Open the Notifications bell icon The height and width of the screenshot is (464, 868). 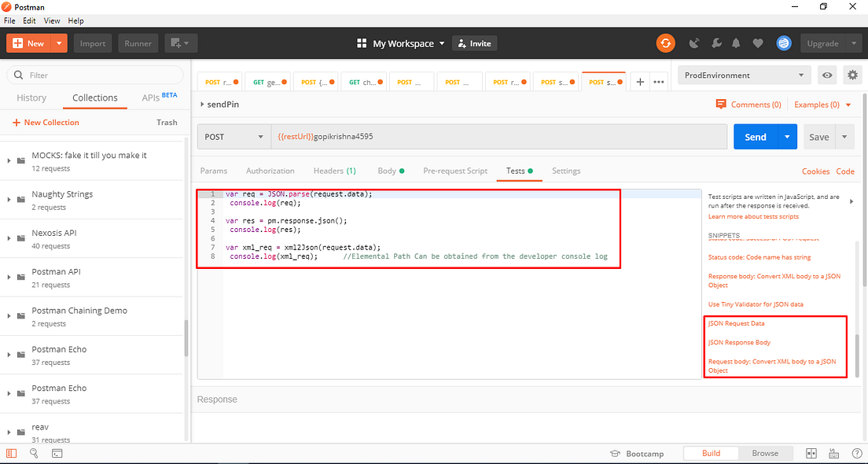coord(737,43)
